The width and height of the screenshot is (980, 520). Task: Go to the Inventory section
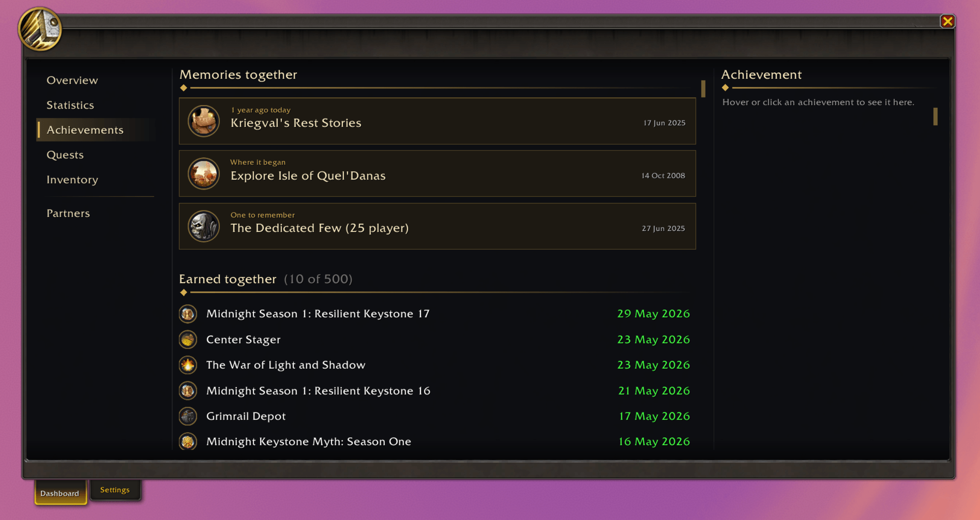72,180
